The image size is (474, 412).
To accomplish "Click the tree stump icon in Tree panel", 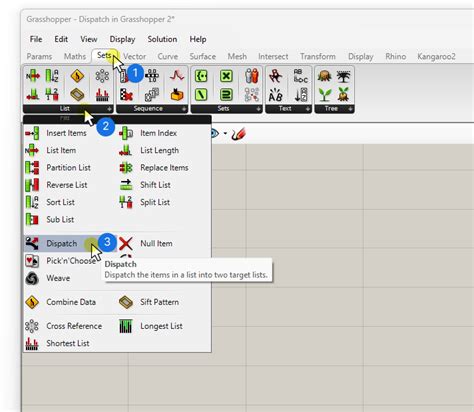I will (x=324, y=76).
